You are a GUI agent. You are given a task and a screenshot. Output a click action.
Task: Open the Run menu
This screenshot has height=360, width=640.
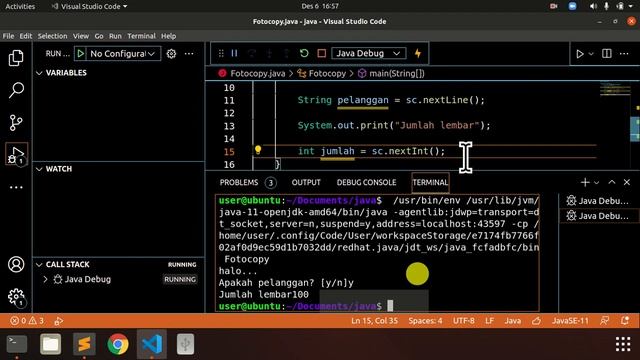click(x=115, y=36)
